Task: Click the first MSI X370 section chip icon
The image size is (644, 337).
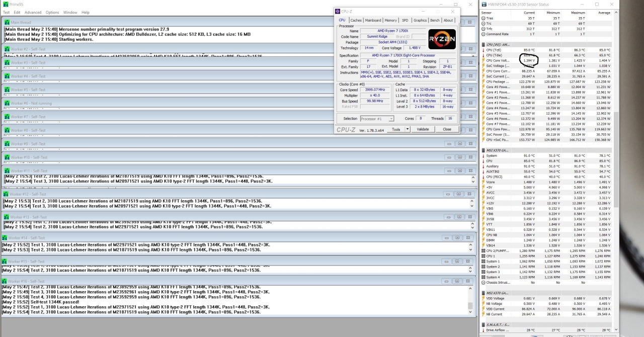Action: coord(484,150)
